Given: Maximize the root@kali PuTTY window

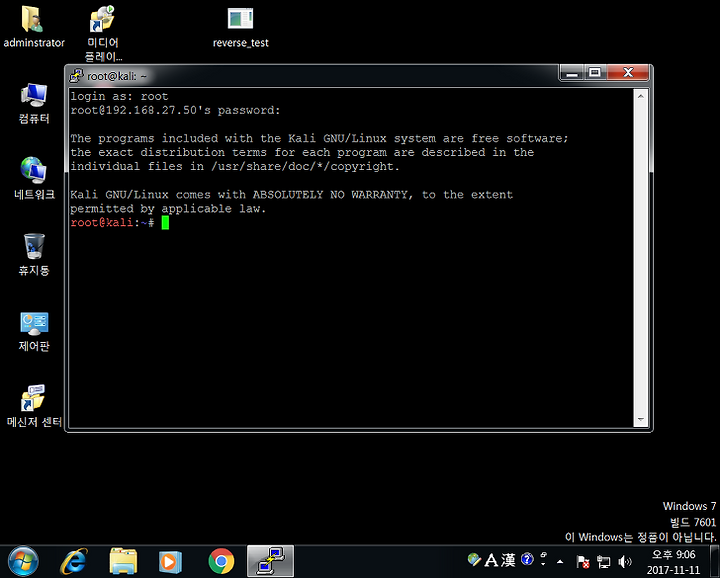Looking at the screenshot, I should [x=595, y=73].
